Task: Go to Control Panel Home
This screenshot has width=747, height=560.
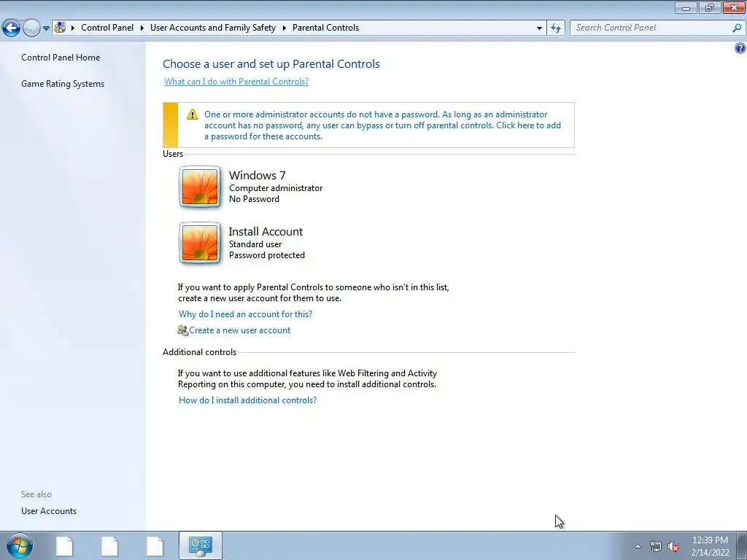Action: 61,58
